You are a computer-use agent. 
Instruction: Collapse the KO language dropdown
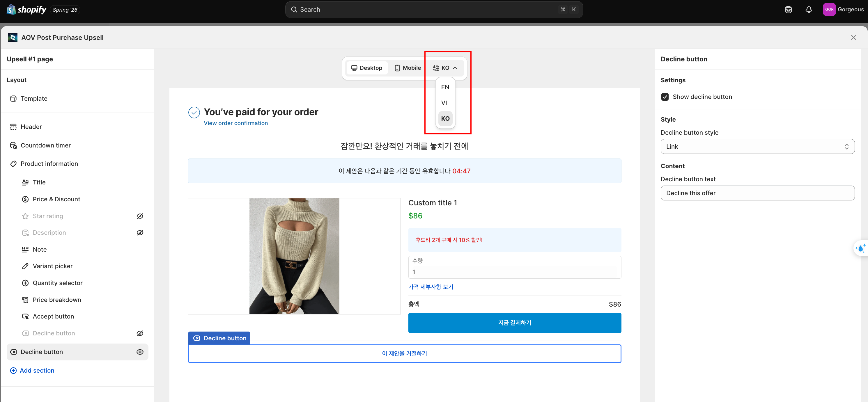pos(445,68)
